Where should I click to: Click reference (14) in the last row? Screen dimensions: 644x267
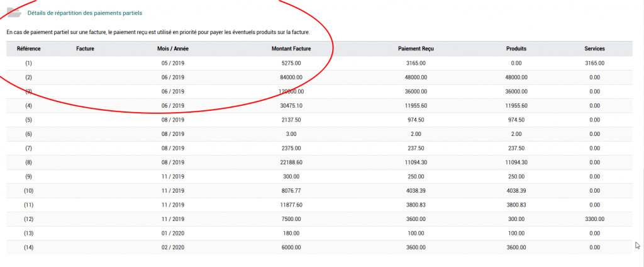(x=28, y=247)
